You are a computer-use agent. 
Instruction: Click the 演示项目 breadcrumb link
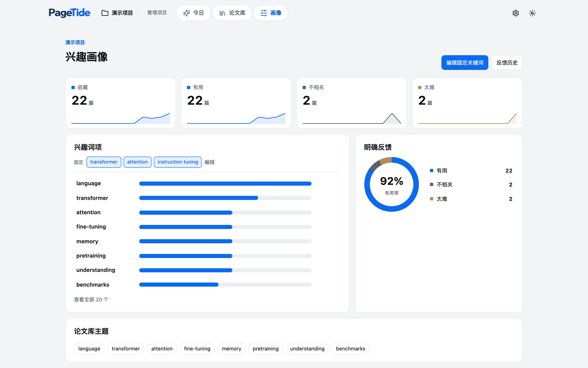point(75,42)
